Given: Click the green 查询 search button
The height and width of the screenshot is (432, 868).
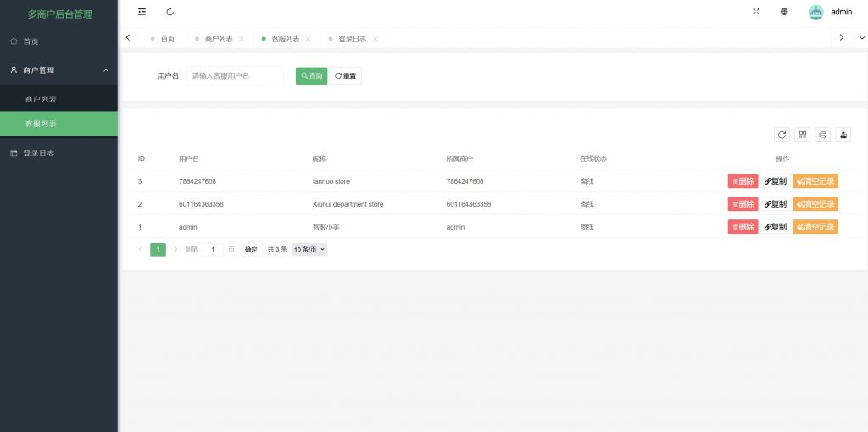Looking at the screenshot, I should pos(311,75).
